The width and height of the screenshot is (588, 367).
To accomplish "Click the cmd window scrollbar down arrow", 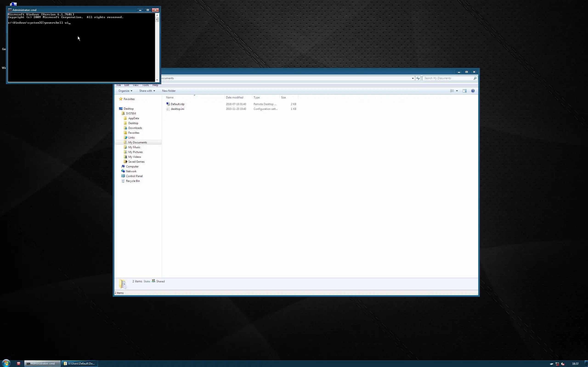I will 157,80.
